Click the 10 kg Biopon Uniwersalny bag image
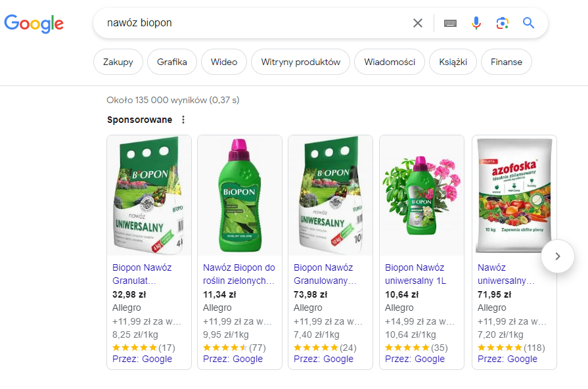Screen dimensions: 588x389 click(x=330, y=195)
